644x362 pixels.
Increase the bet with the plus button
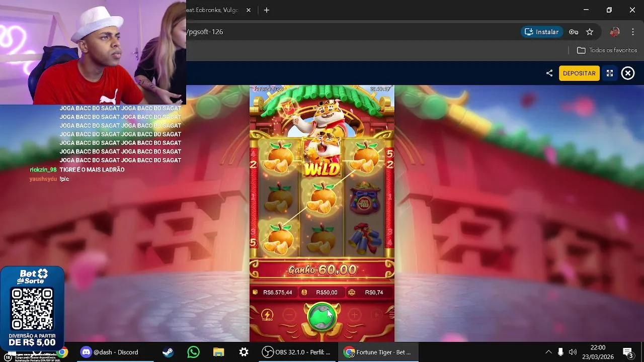355,315
